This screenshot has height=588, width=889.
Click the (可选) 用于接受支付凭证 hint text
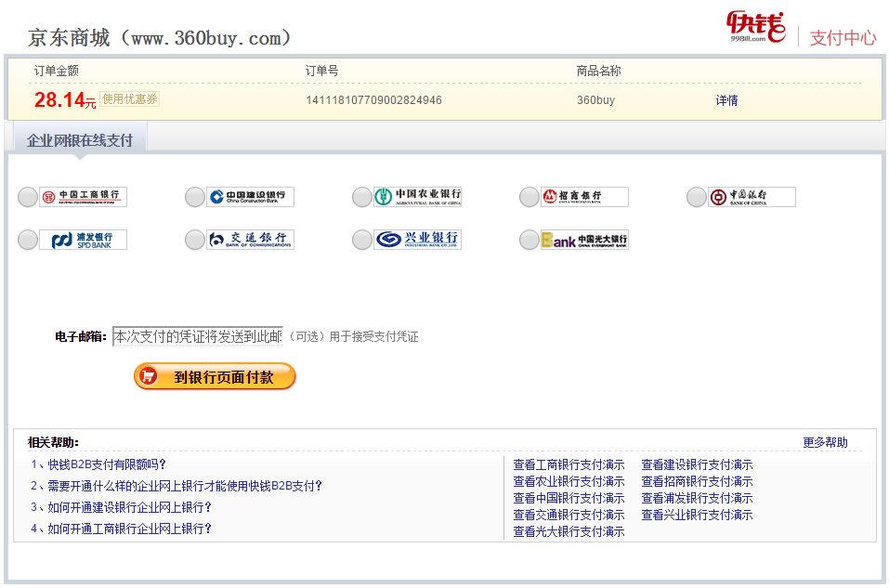354,337
